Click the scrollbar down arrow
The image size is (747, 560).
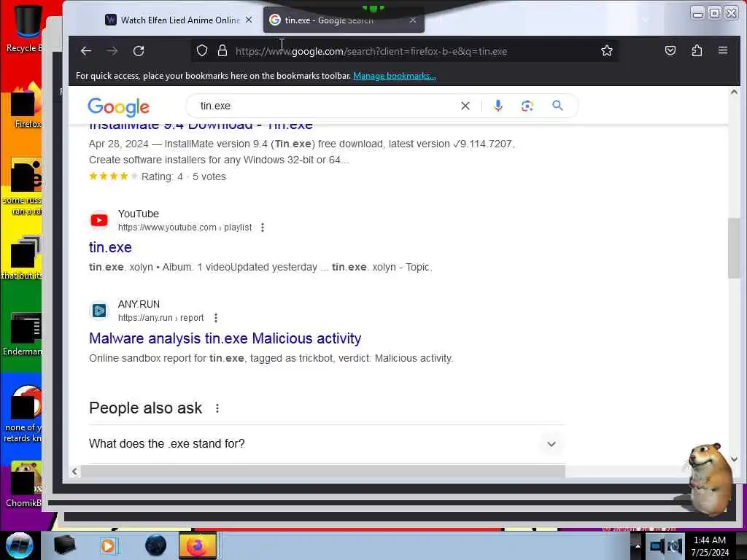coord(734,459)
